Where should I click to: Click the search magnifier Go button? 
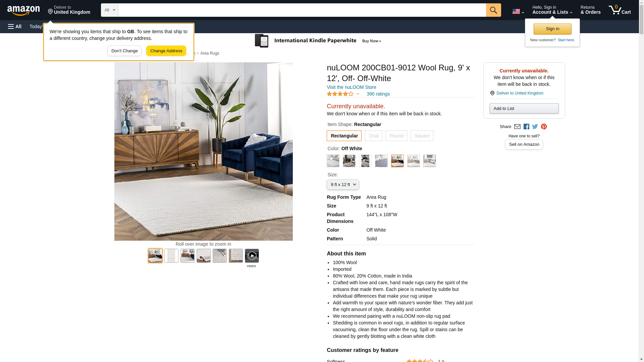pyautogui.click(x=493, y=10)
